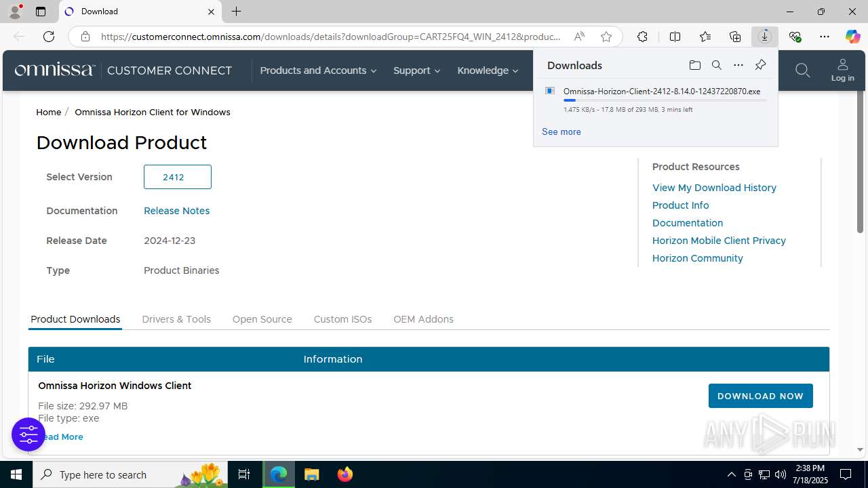This screenshot has width=868, height=488.
Task: Visit the Horizon Community link
Action: [697, 258]
